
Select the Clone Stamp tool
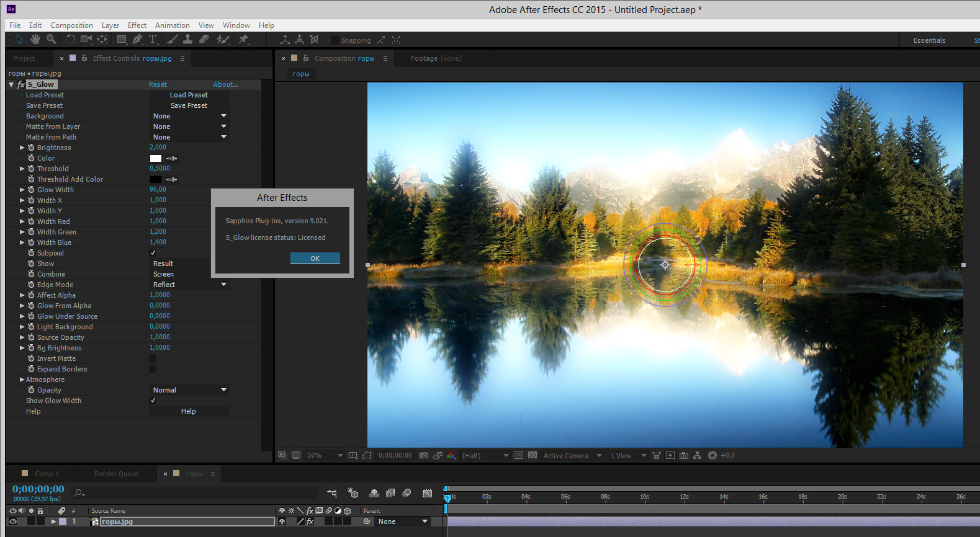(x=187, y=40)
